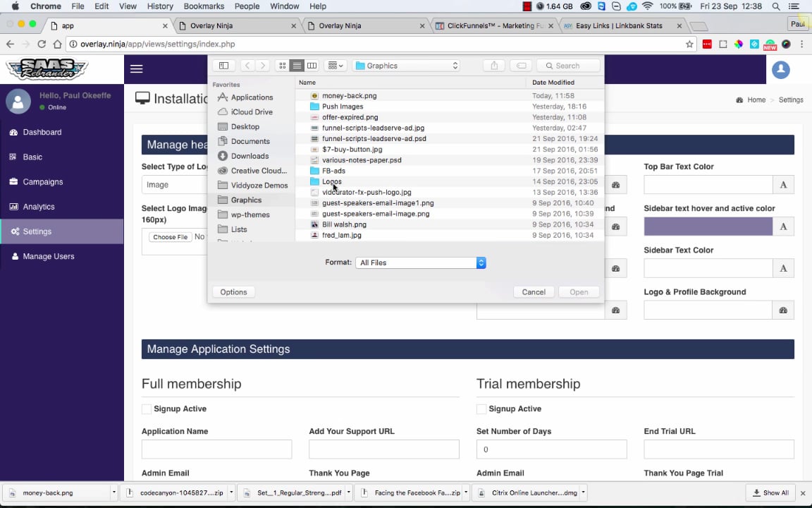
Task: Toggle the file dialog sidebar button
Action: pyautogui.click(x=223, y=66)
